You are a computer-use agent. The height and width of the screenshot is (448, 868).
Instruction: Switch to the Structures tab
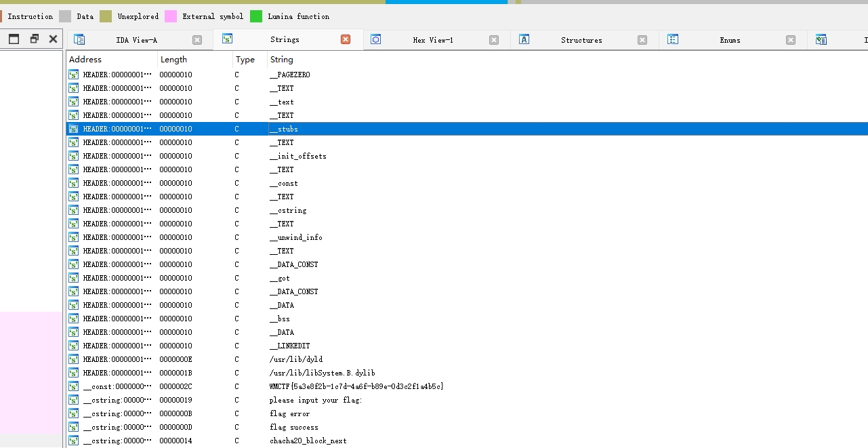581,40
